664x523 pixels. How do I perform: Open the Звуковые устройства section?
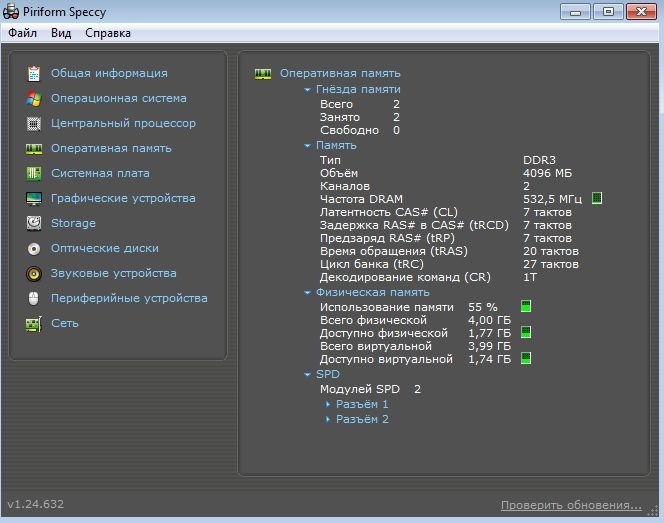(113, 273)
